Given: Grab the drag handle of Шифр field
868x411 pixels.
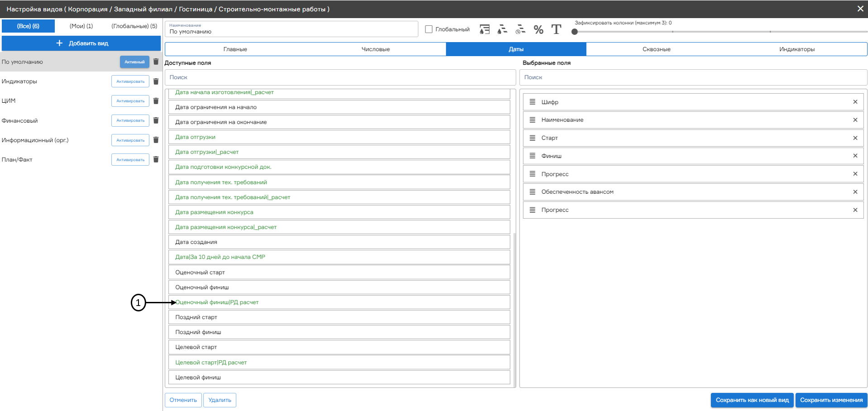Looking at the screenshot, I should coord(532,102).
